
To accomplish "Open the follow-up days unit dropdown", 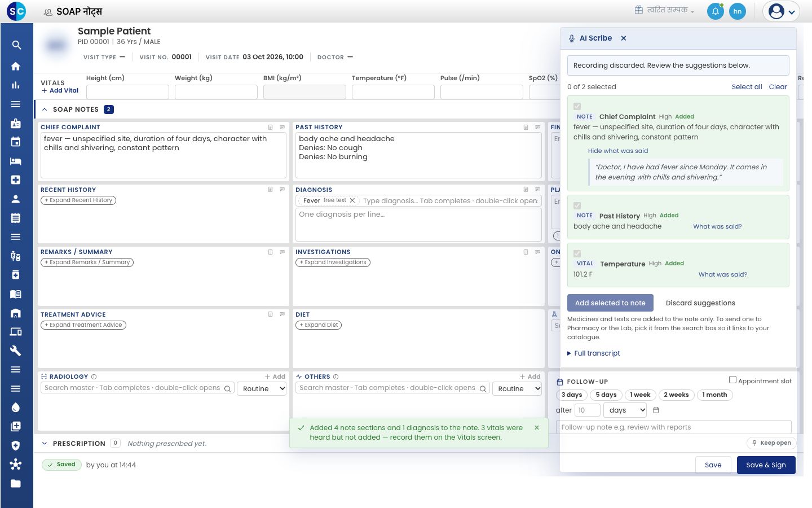I will [625, 410].
